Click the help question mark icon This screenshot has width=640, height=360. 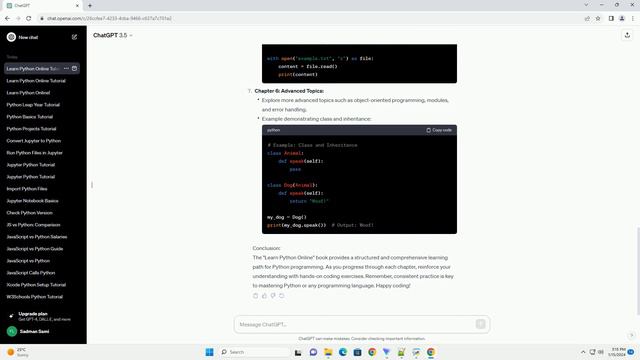tap(631, 336)
